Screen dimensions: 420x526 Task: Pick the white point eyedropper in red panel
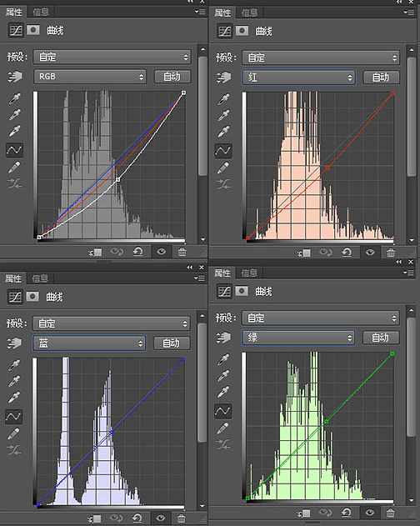point(223,132)
